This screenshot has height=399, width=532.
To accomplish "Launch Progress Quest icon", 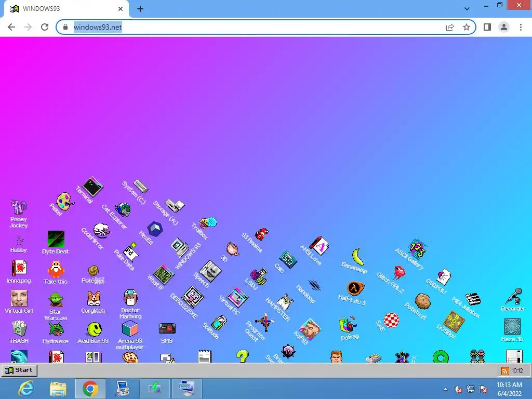I will 265,322.
